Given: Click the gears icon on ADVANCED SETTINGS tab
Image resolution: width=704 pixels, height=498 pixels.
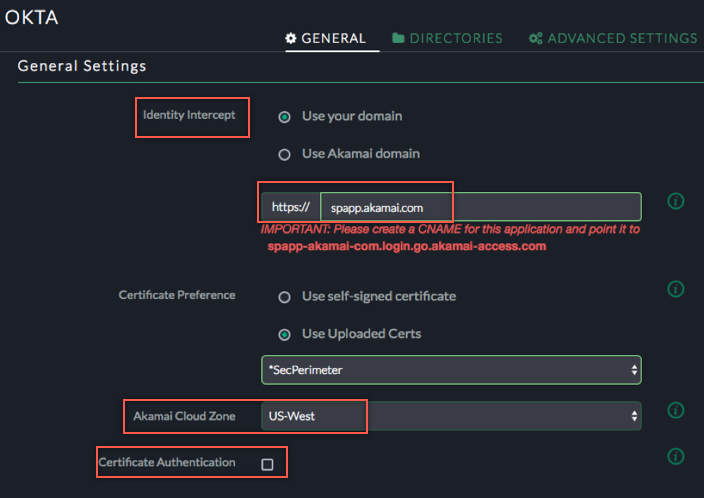Looking at the screenshot, I should click(535, 38).
